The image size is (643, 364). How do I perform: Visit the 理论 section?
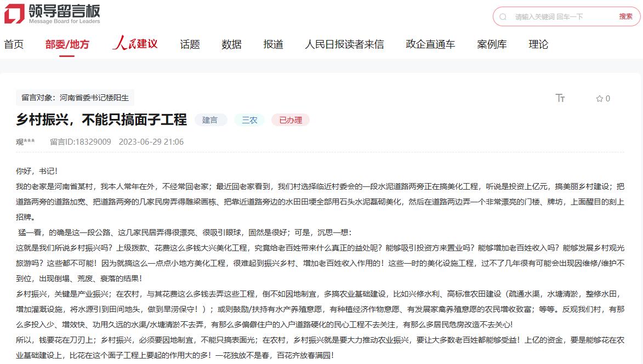pyautogui.click(x=538, y=44)
